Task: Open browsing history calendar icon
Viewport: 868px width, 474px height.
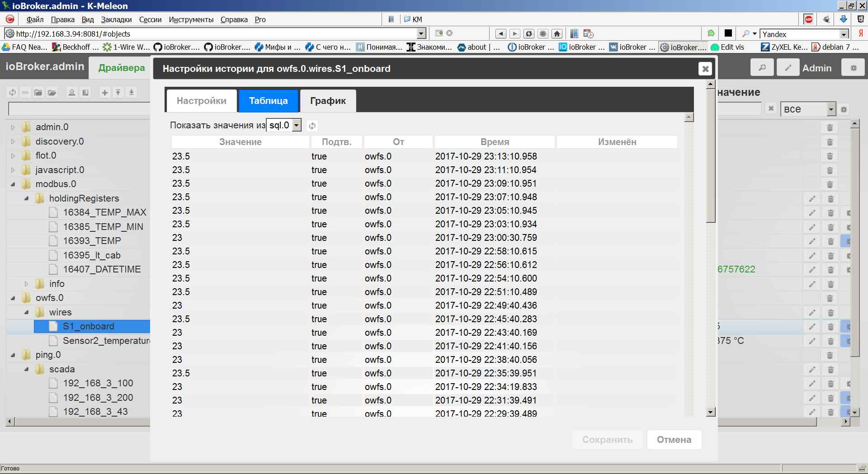Action: click(588, 34)
